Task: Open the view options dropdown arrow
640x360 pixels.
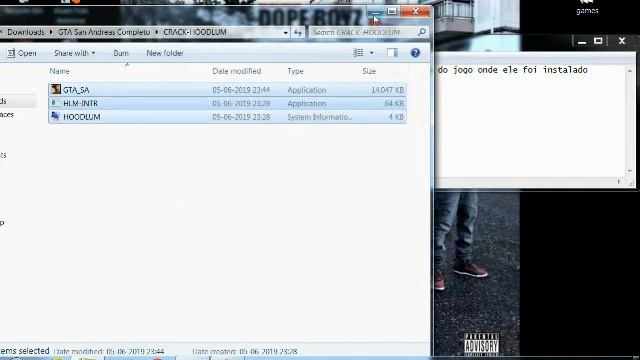Action: pos(371,53)
